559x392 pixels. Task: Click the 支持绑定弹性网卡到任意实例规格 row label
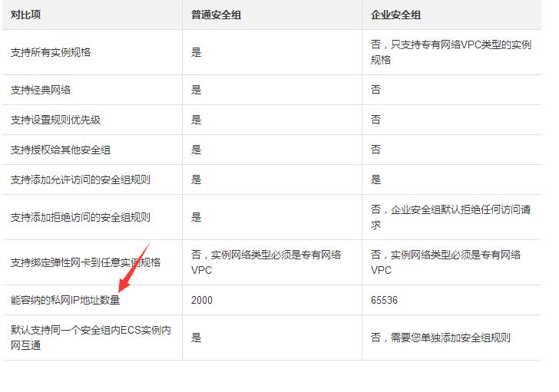(86, 262)
